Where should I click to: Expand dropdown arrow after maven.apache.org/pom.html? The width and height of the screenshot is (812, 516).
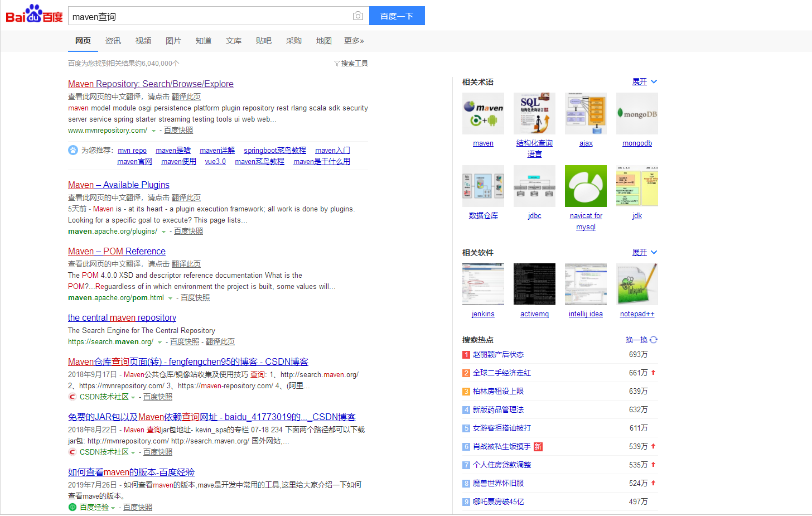click(170, 298)
